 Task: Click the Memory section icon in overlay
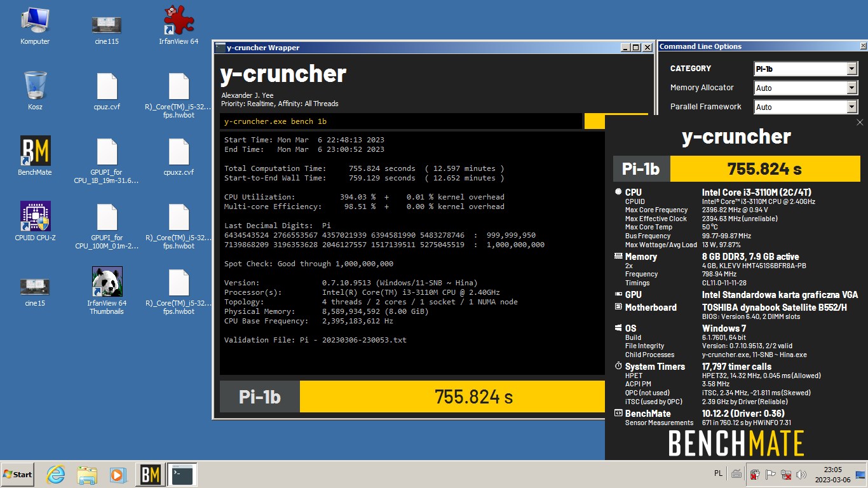(x=618, y=256)
